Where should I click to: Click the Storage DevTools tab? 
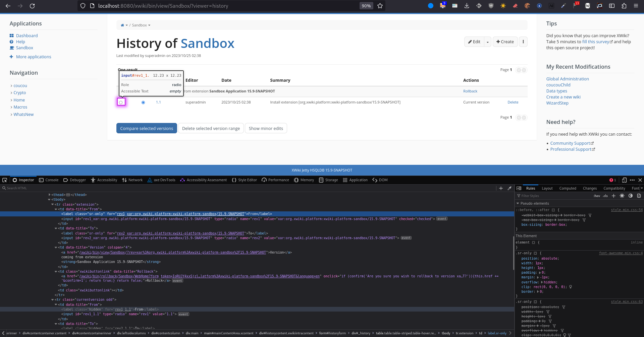tap(328, 180)
